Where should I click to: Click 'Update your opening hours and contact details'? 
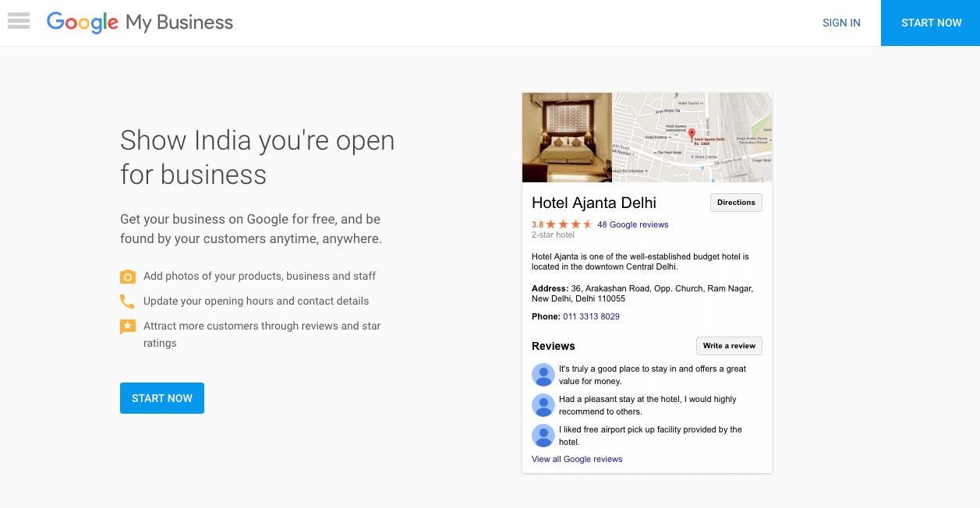pos(256,301)
